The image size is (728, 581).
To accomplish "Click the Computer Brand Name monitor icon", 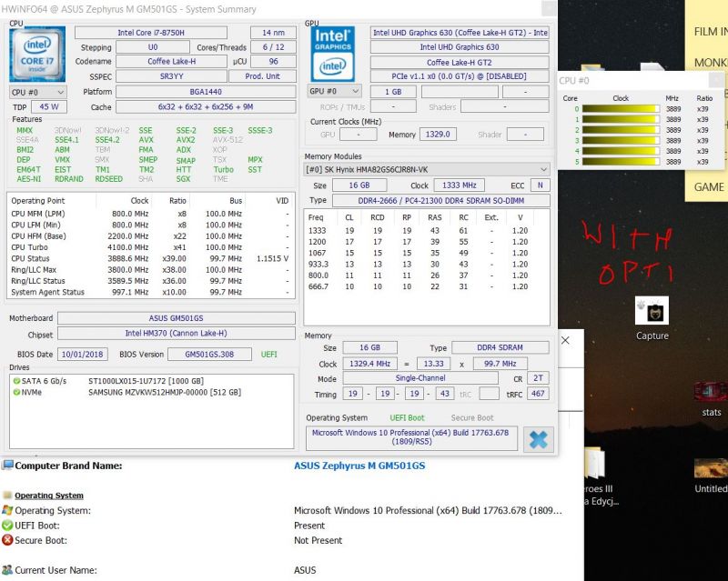I will [7, 465].
